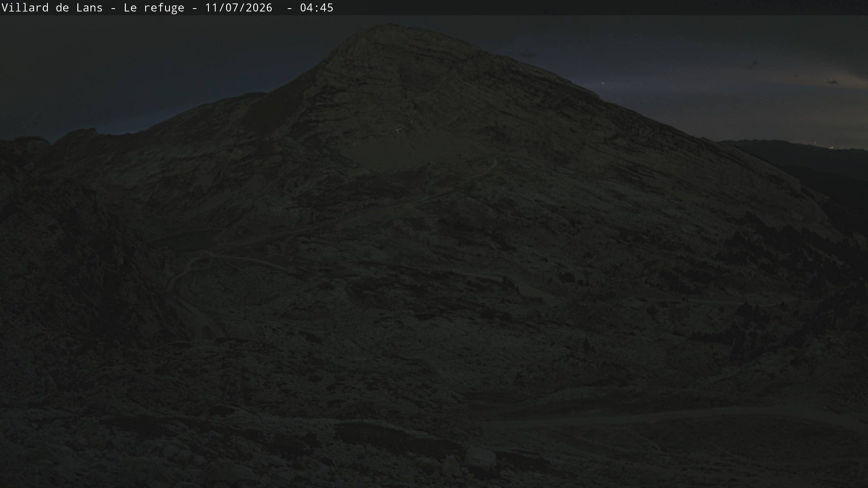
Task: Click the faint orange glow in right sky
Action: click(827, 79)
